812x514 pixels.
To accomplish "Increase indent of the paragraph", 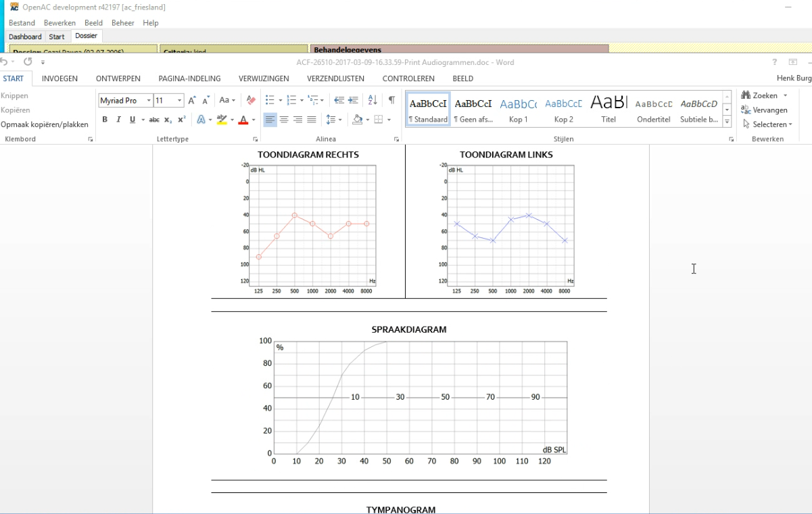I will [353, 100].
